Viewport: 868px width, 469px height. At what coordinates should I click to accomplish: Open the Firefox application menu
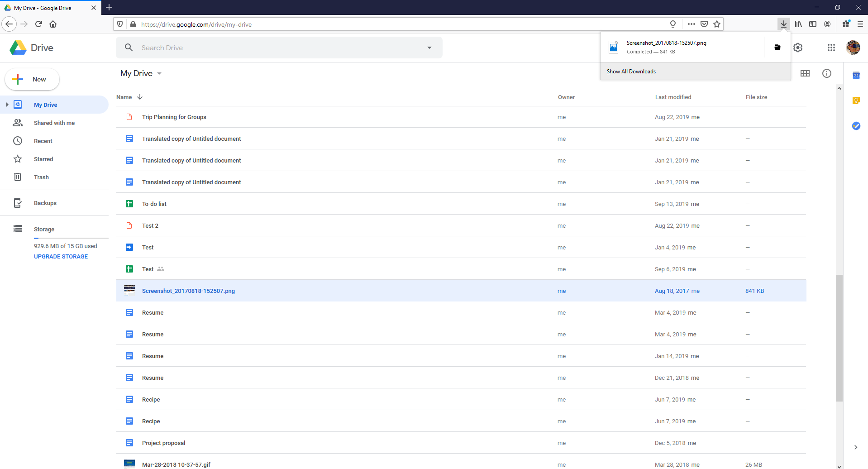859,24
